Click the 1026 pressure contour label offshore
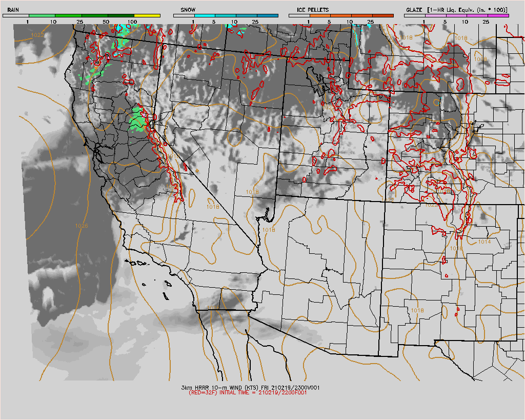The width and height of the screenshot is (525, 420). coord(82,226)
